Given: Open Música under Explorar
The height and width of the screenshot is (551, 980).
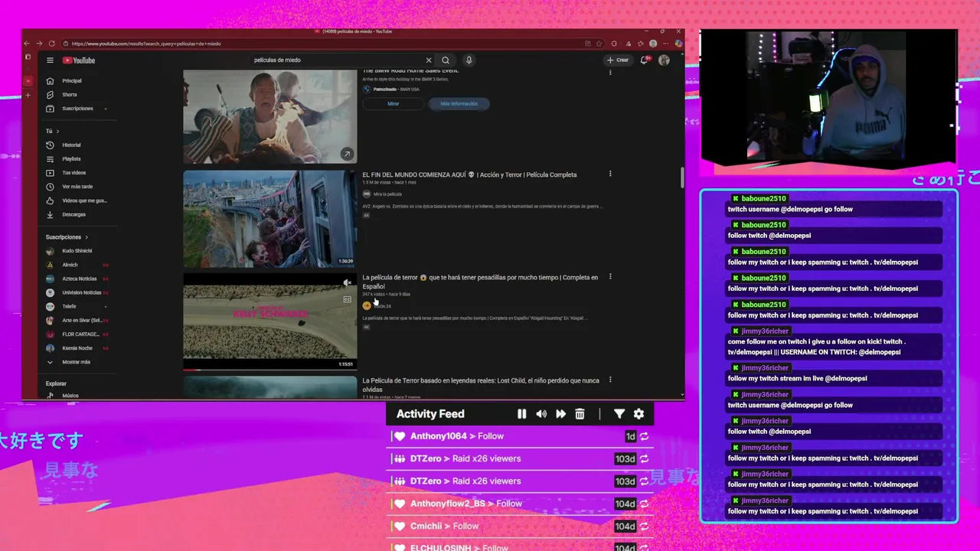Looking at the screenshot, I should (70, 396).
